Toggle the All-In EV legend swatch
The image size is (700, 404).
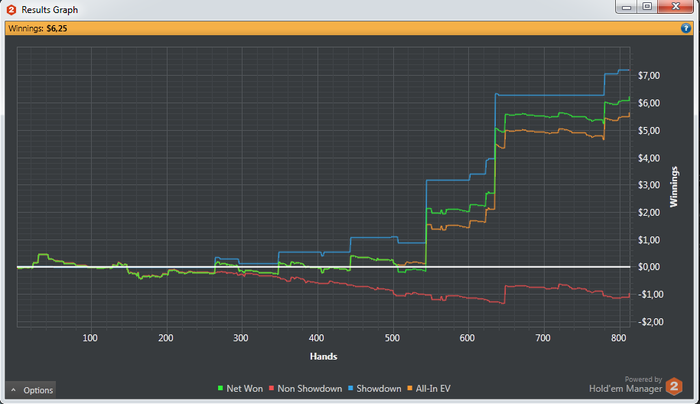pyautogui.click(x=410, y=388)
